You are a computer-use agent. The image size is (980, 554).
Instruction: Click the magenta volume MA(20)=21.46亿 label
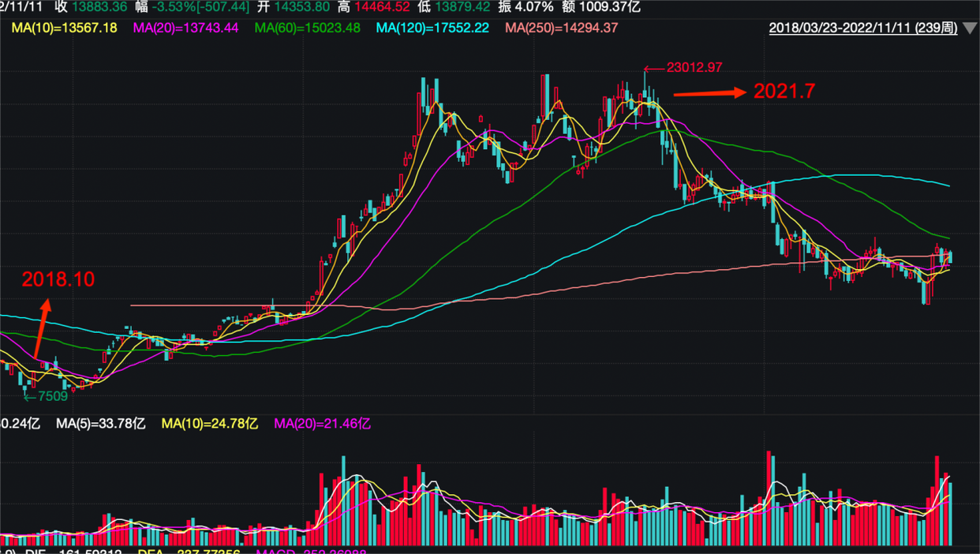pyautogui.click(x=322, y=424)
